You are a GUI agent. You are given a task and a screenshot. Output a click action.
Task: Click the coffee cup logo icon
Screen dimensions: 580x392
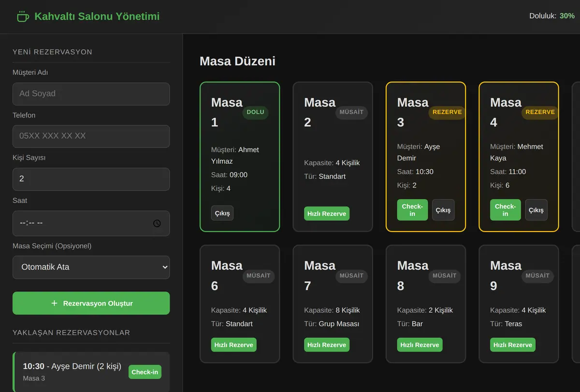click(23, 16)
